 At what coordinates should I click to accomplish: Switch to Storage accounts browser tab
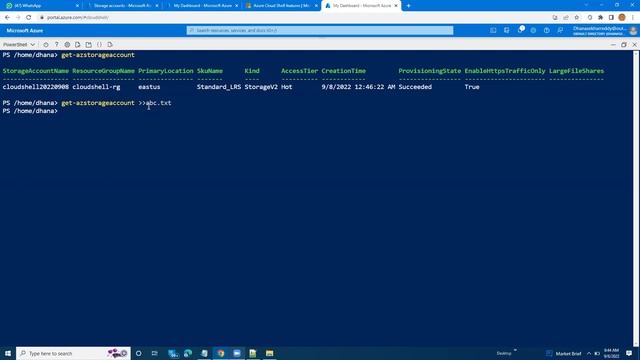coord(122,6)
